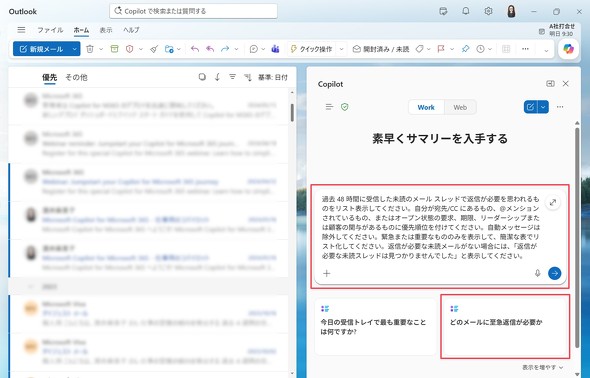
Task: Expand the forward options arrow
Action: pyautogui.click(x=236, y=49)
